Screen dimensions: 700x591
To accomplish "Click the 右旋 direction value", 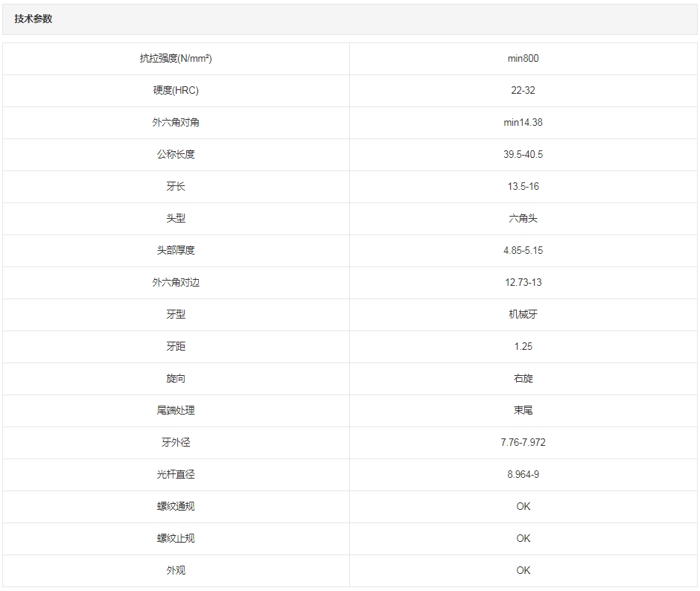I will coord(523,379).
